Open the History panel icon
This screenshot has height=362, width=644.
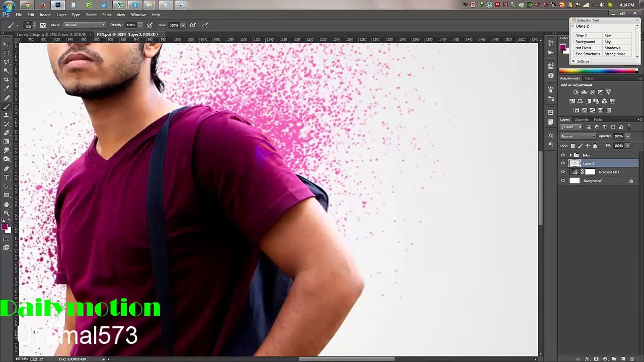tap(551, 44)
